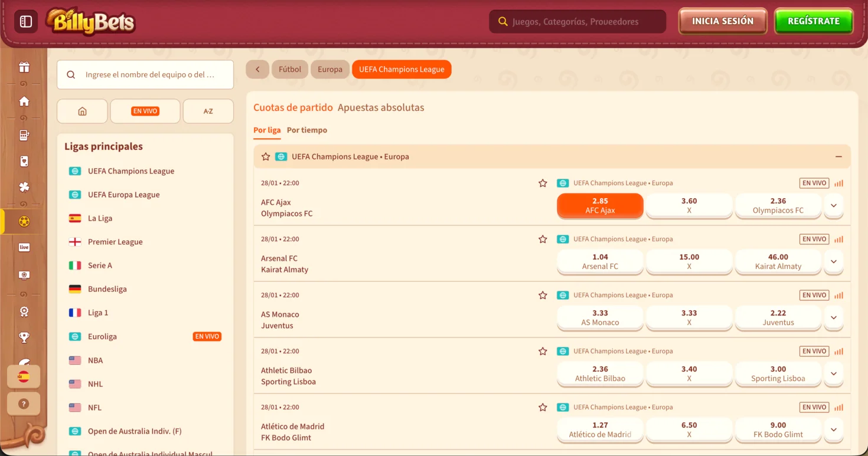Open statistics bars for AS Monaco match
The width and height of the screenshot is (868, 456).
pos(838,296)
